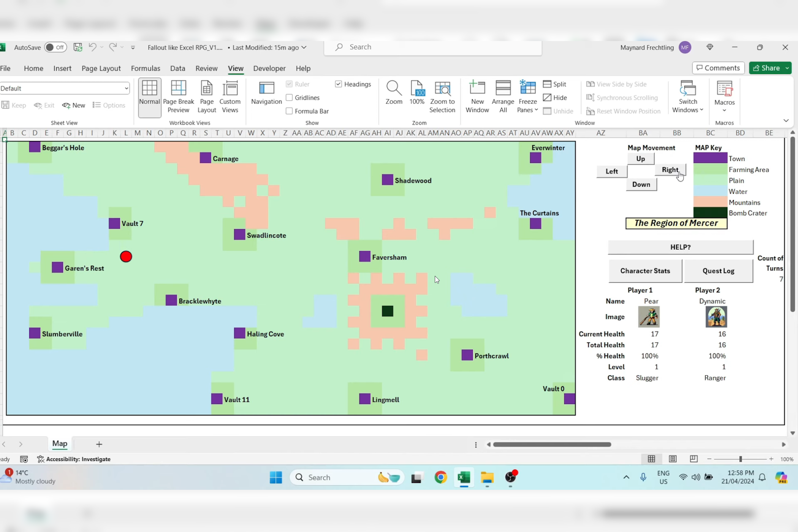Open the Default sheet view dropdown

[126, 88]
